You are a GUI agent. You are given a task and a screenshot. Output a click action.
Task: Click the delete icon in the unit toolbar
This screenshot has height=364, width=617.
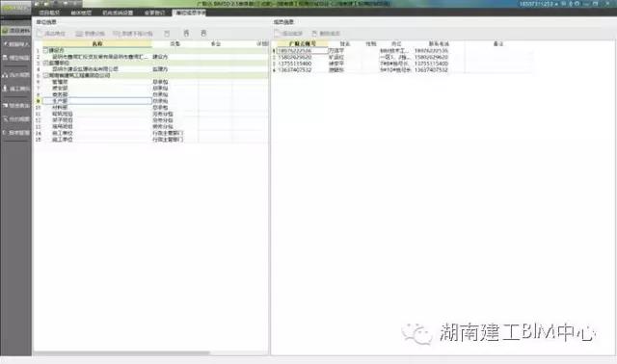coord(167,34)
